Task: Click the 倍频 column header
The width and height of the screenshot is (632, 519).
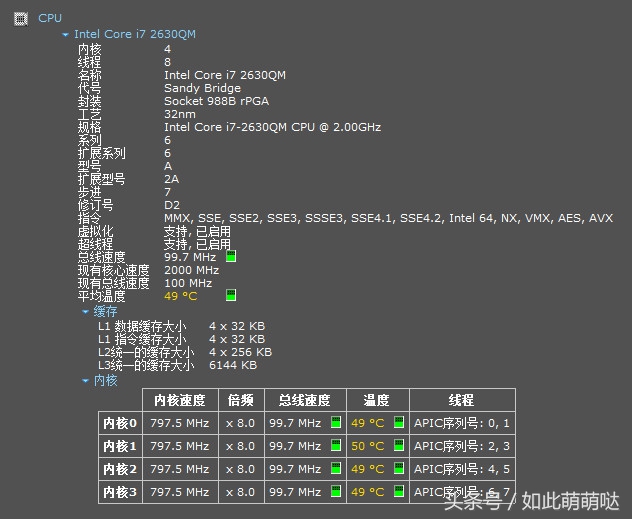Action: click(241, 400)
